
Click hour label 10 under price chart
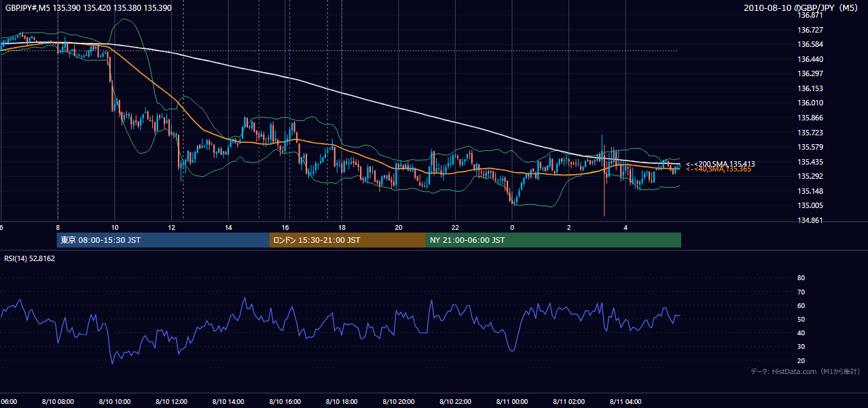pos(115,227)
